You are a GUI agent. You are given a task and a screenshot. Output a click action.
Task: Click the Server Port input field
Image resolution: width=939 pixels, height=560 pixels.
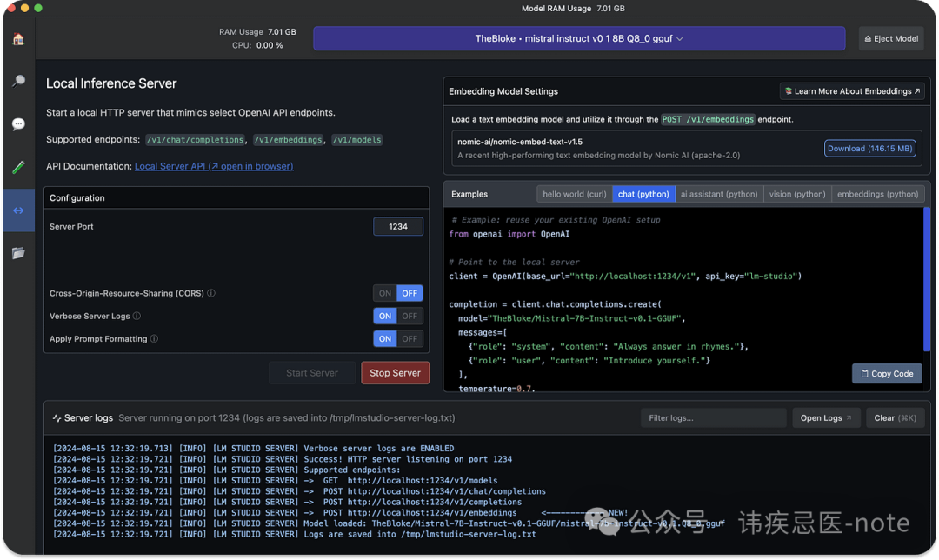tap(398, 226)
